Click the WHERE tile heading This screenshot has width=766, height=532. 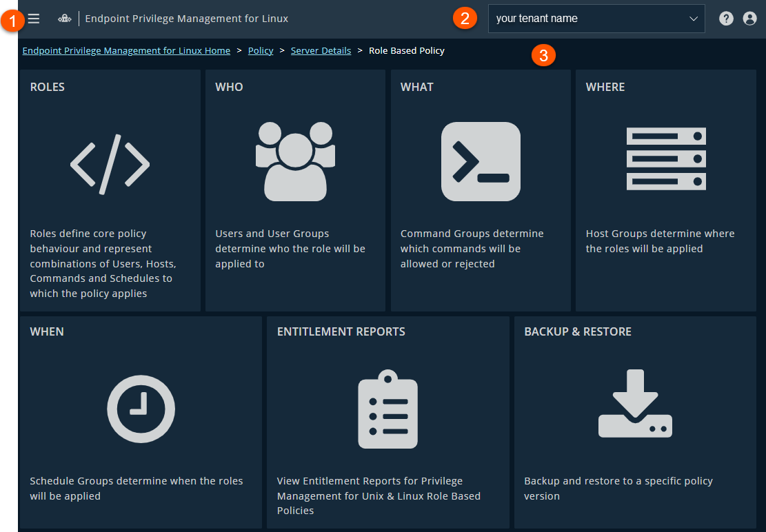coord(605,87)
